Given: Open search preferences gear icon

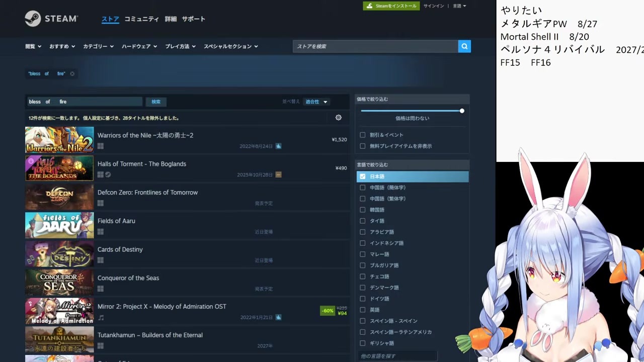Looking at the screenshot, I should [x=339, y=118].
